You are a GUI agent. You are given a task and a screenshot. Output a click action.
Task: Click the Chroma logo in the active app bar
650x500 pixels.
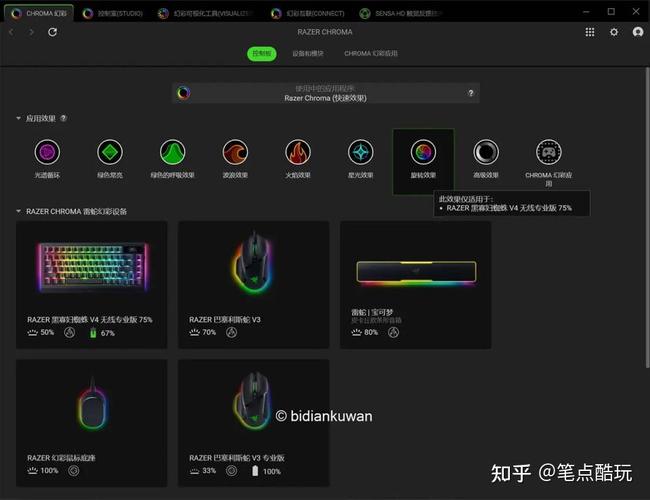[184, 93]
